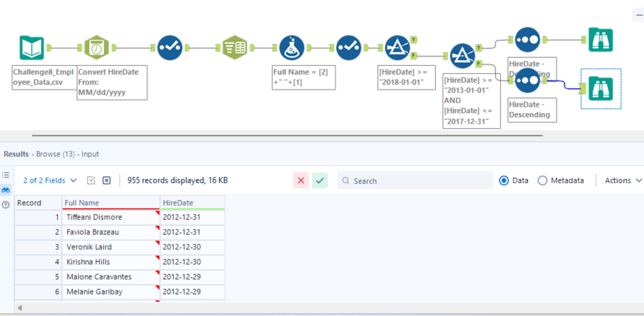Click the upper Browse tool node
The height and width of the screenshot is (316, 644).
tap(601, 40)
